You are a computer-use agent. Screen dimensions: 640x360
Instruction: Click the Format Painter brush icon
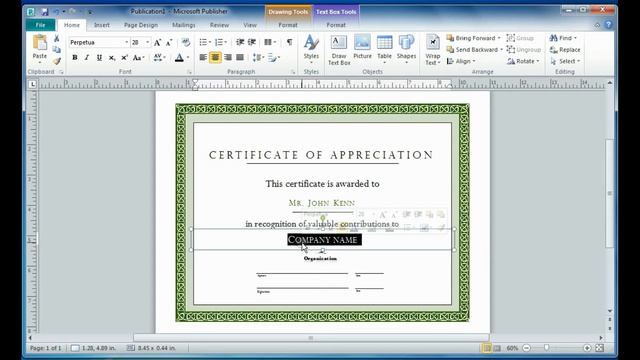click(57, 61)
